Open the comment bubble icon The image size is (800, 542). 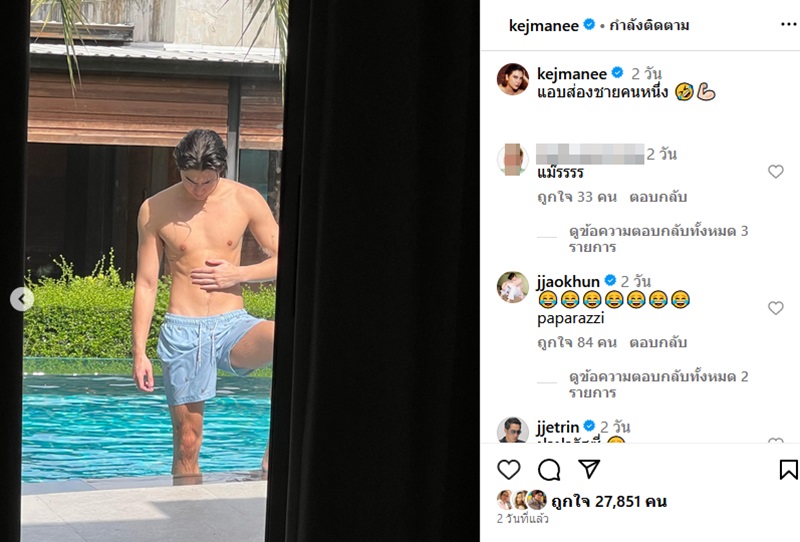(549, 470)
